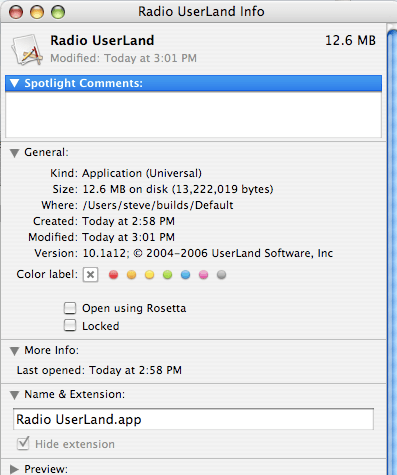397x475 pixels.
Task: Click header text Modified: Today at 3:01 PM
Action: pyautogui.click(x=123, y=58)
